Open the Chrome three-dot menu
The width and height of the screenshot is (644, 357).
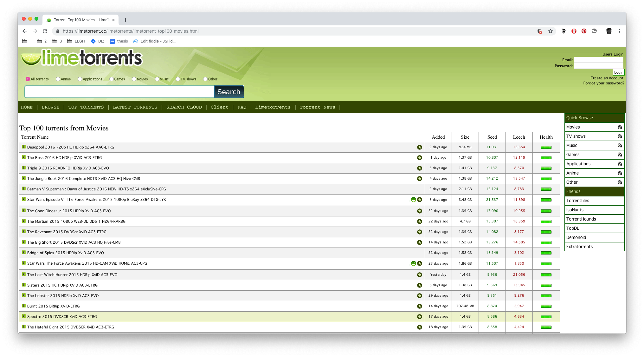coord(619,31)
